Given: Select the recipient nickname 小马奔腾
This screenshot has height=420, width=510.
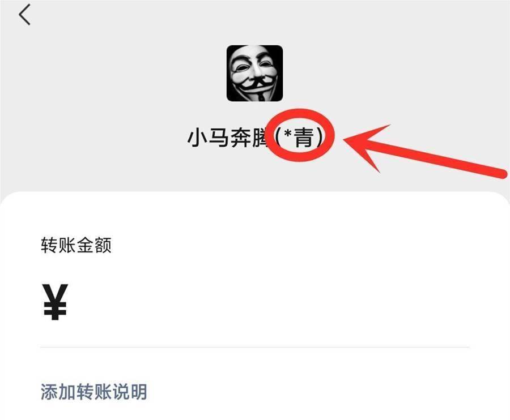Looking at the screenshot, I should (x=228, y=138).
